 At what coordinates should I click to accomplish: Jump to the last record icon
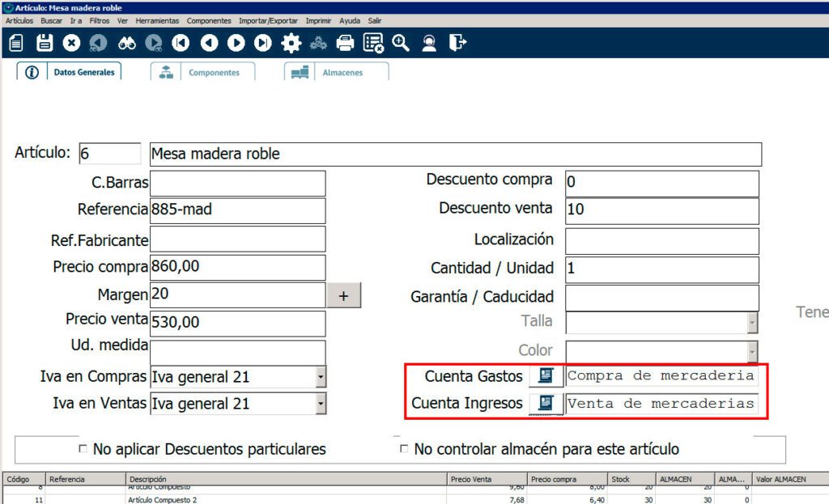tap(263, 43)
